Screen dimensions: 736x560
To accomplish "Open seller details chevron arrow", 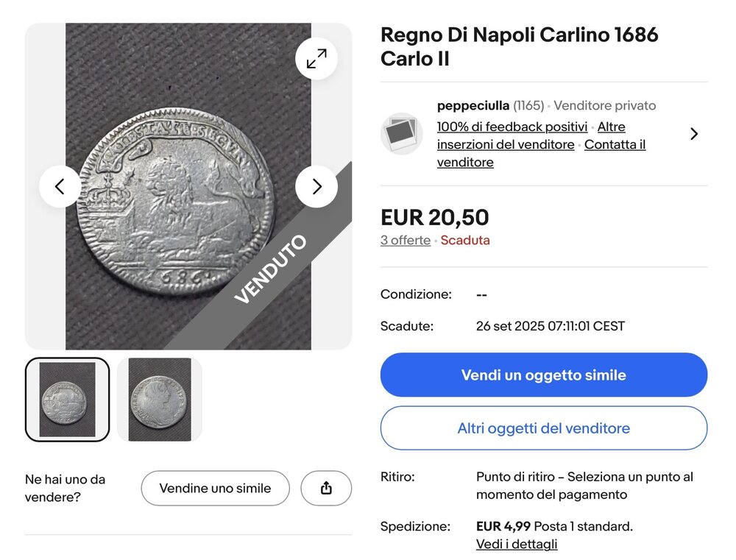I will pos(693,134).
